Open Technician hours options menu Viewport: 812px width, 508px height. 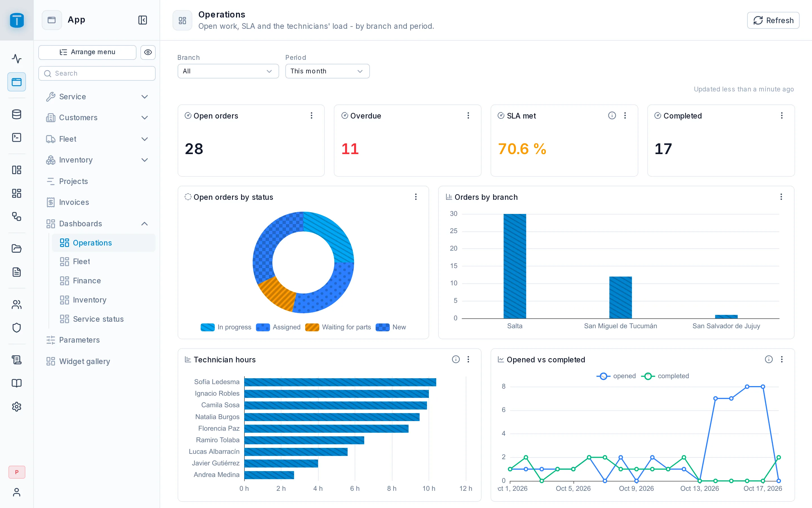[x=468, y=359]
